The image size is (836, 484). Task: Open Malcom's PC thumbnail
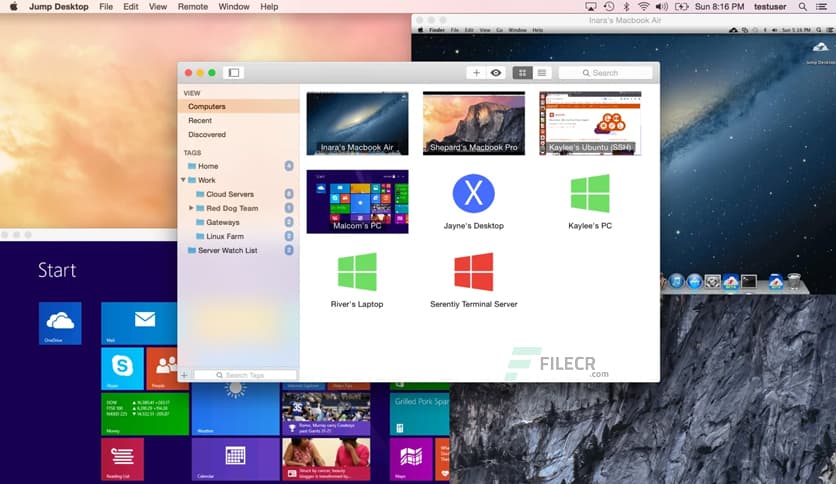[357, 201]
